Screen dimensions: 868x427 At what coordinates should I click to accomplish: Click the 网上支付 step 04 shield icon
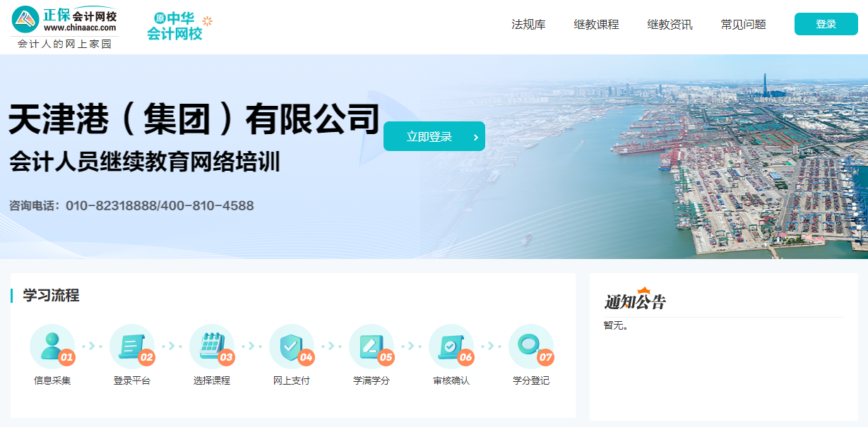coord(292,347)
